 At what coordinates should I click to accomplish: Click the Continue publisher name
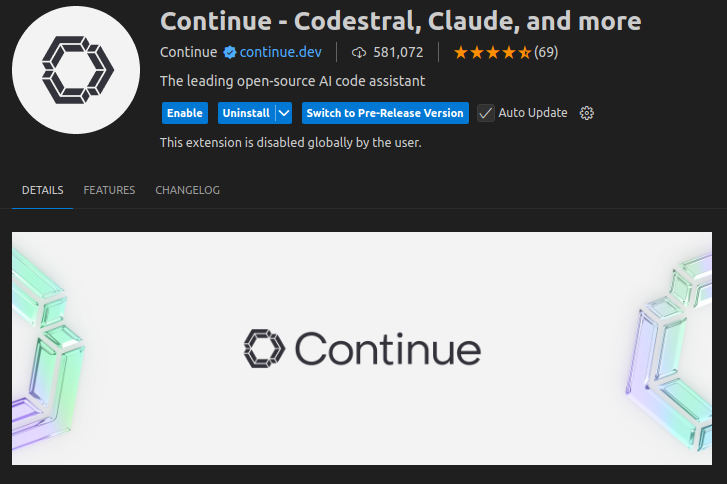coord(188,52)
